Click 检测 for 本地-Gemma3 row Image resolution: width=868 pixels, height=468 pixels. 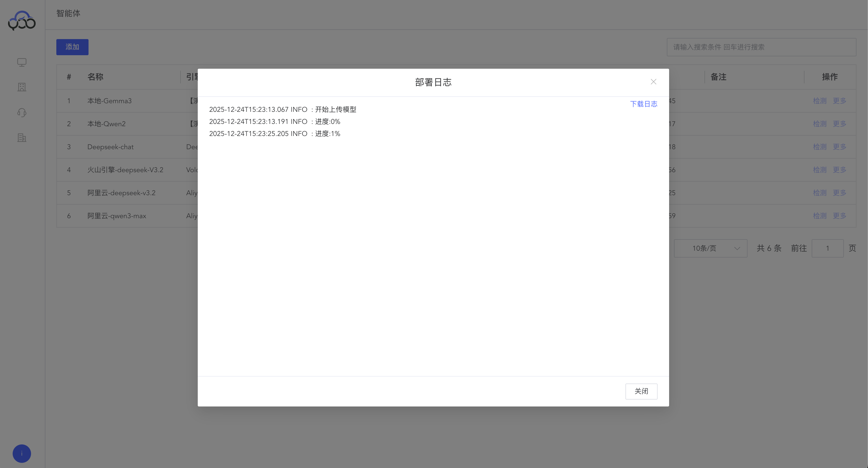pos(819,101)
